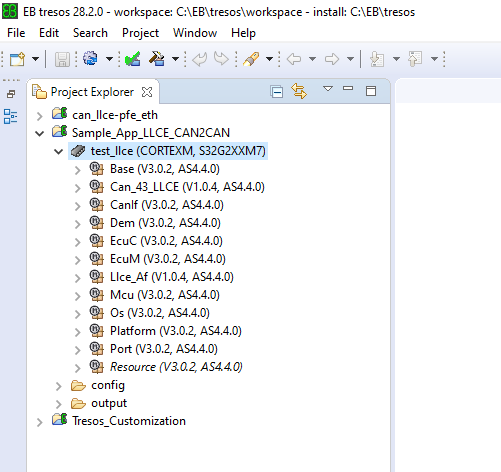This screenshot has width=501, height=472.
Task: Click the Back navigation arrow
Action: click(294, 59)
